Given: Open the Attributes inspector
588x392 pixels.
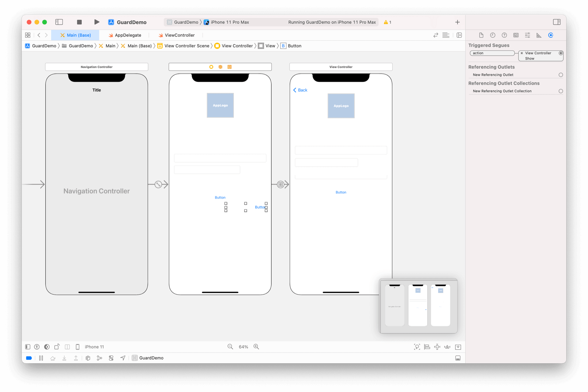Looking at the screenshot, I should coord(527,35).
